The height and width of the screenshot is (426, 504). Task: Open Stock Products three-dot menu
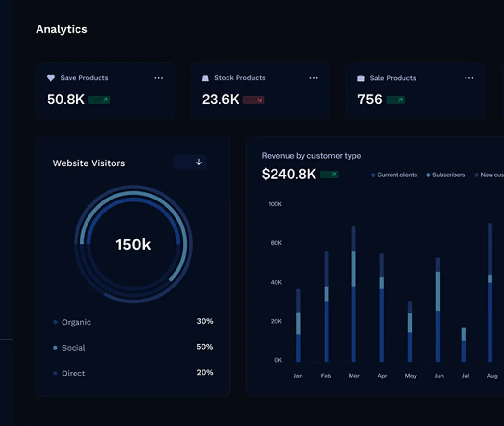[x=314, y=78]
